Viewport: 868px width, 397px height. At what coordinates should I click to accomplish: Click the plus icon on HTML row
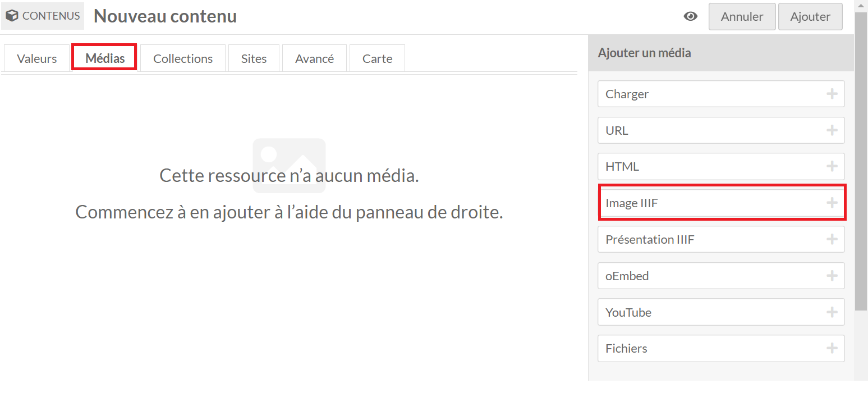[832, 167]
